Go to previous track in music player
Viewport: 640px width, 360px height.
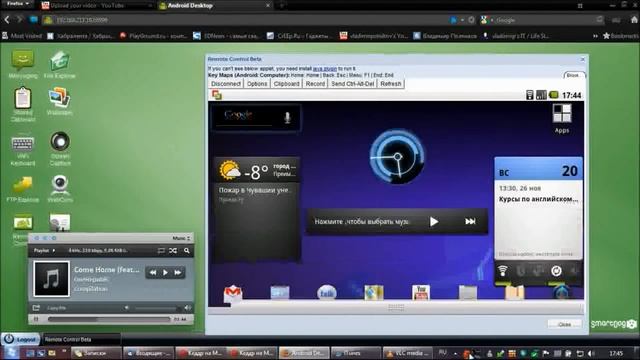coord(153,273)
